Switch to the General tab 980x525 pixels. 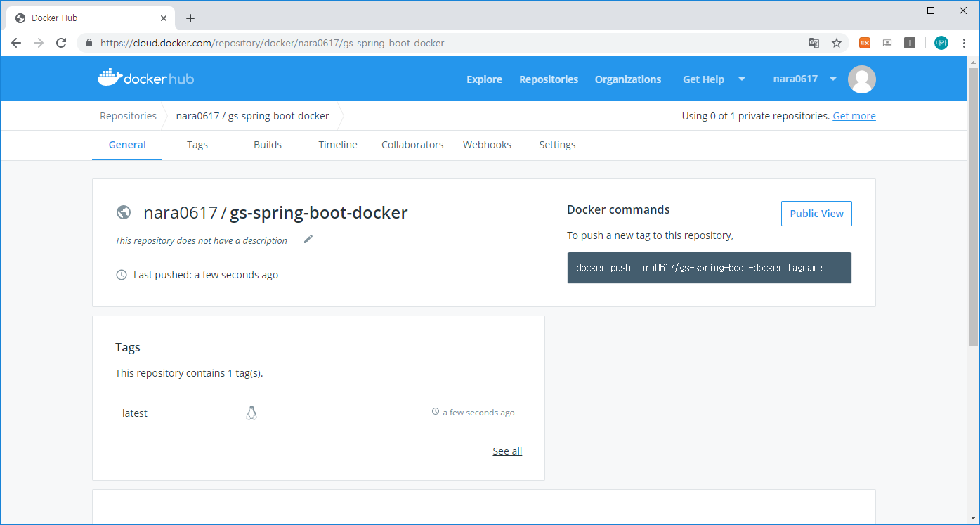127,145
